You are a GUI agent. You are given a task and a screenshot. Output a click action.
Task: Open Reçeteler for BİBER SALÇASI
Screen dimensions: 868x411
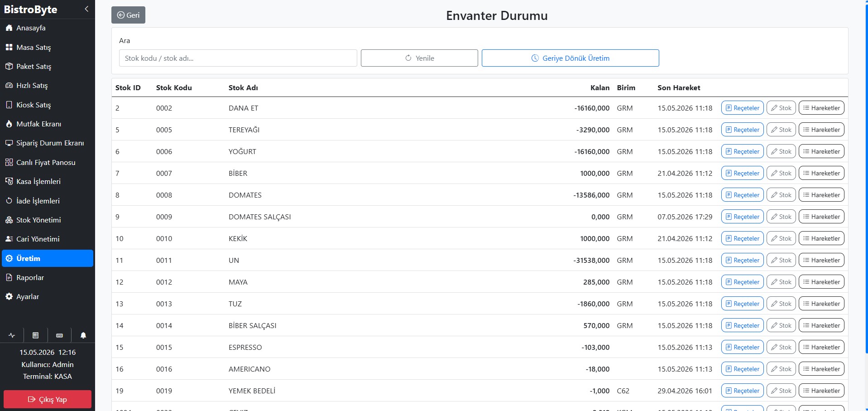[743, 325]
